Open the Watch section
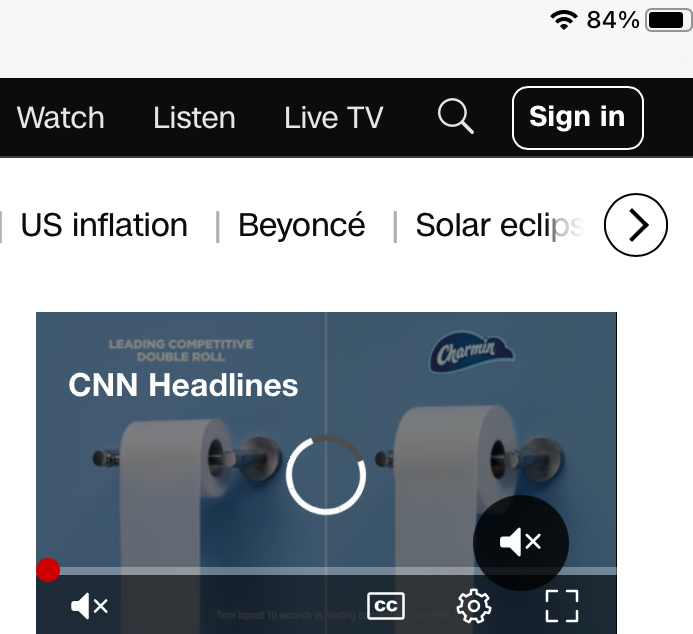Viewport: 693px width, 634px height. [x=61, y=118]
